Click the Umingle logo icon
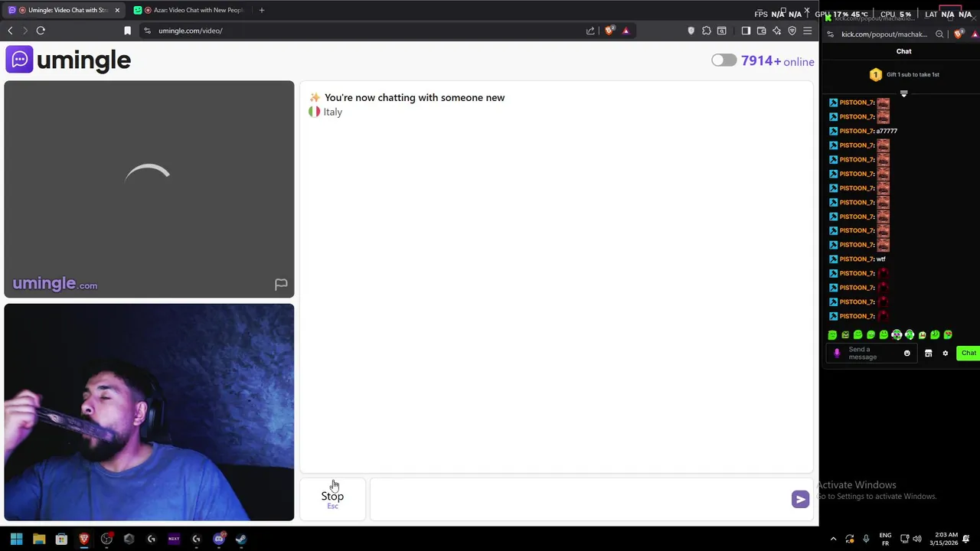The height and width of the screenshot is (551, 980). [19, 60]
